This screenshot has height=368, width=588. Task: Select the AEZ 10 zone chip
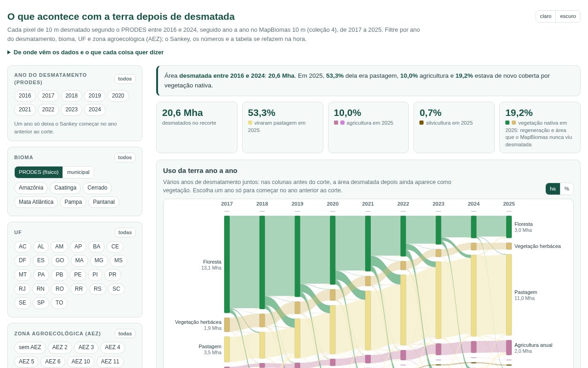click(x=81, y=362)
